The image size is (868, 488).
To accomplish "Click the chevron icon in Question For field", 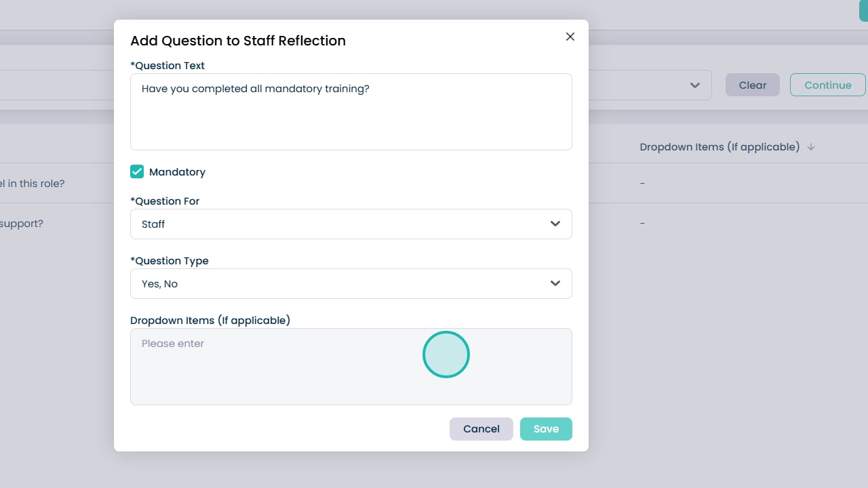I will click(x=555, y=224).
